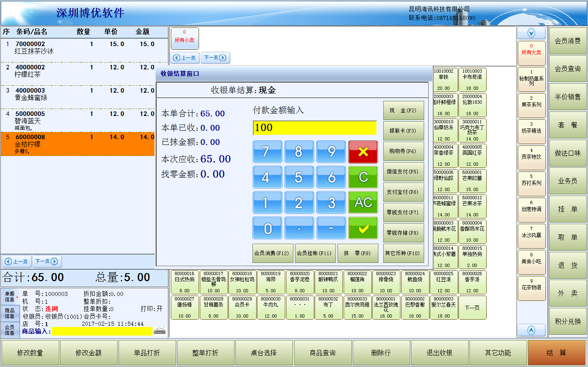Click 删除行 button
Image resolution: width=588 pixels, height=367 pixels.
pos(381,353)
